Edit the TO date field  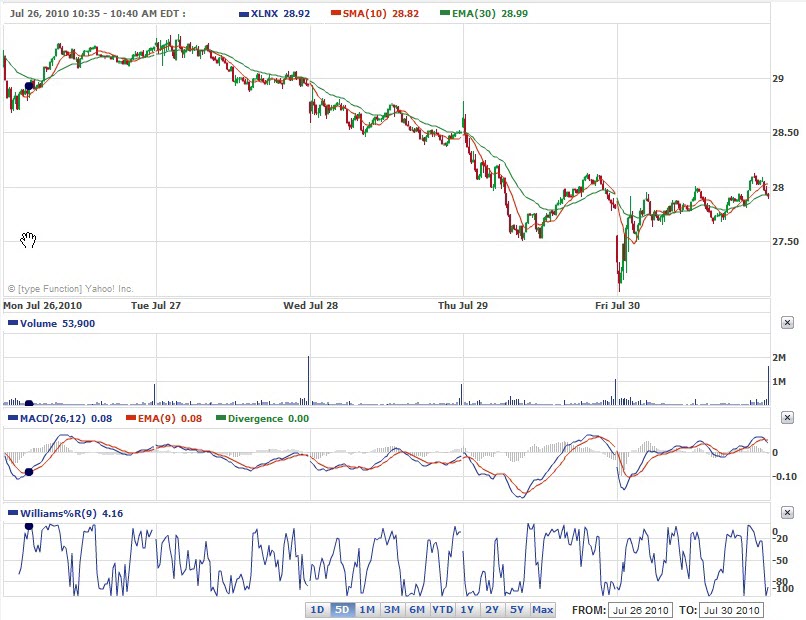pos(735,610)
